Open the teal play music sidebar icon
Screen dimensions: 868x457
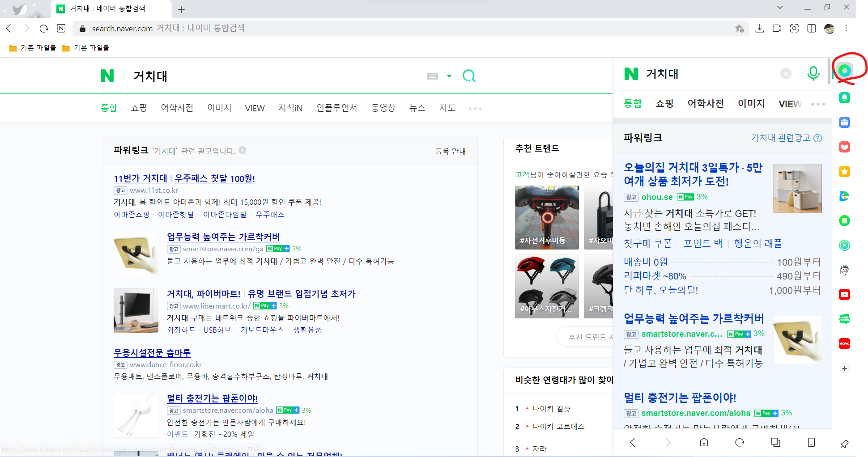point(844,245)
